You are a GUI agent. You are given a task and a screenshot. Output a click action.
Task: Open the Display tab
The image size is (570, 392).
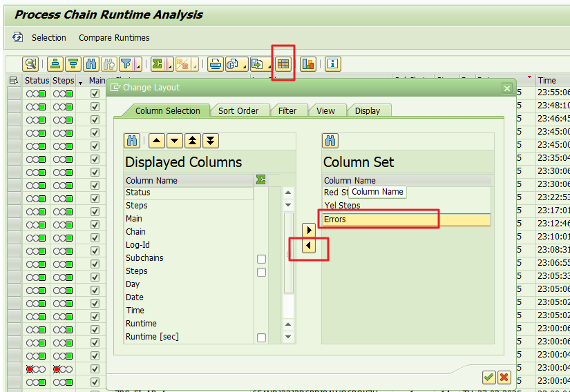pyautogui.click(x=367, y=110)
